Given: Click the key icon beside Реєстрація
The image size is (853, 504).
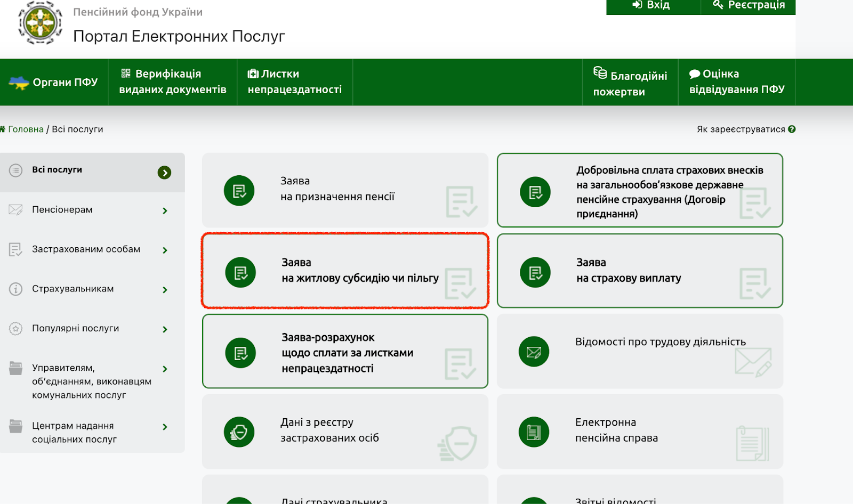Looking at the screenshot, I should click(x=718, y=5).
